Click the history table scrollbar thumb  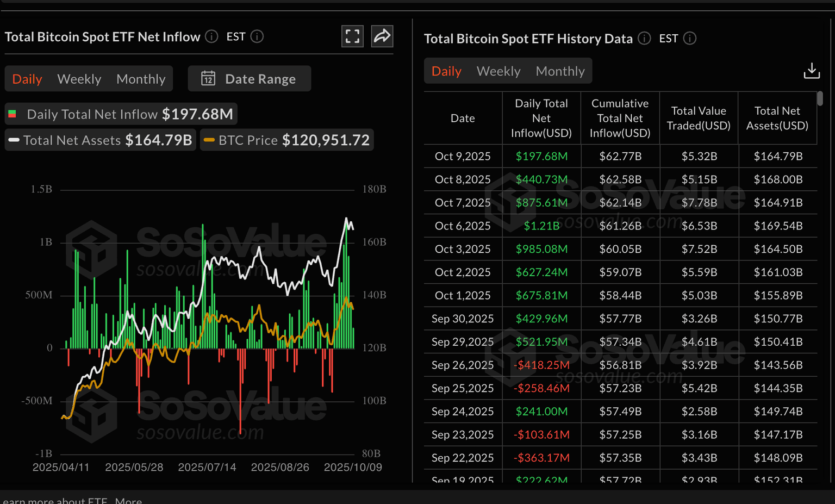[820, 99]
